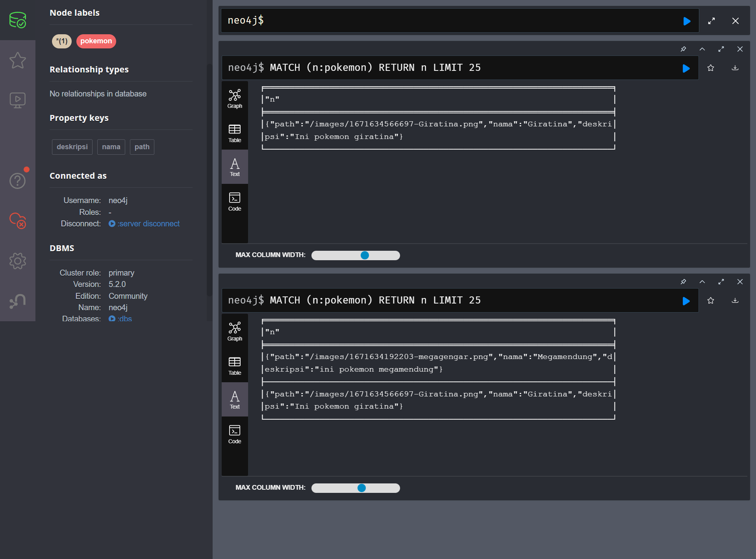This screenshot has height=559, width=756.
Task: Collapse the second result frame
Action: click(702, 282)
